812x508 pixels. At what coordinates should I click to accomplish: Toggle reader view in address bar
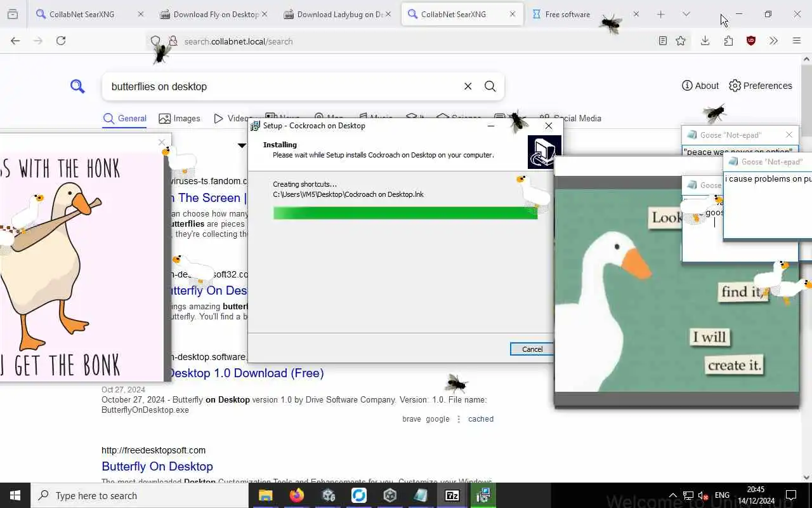pyautogui.click(x=662, y=41)
